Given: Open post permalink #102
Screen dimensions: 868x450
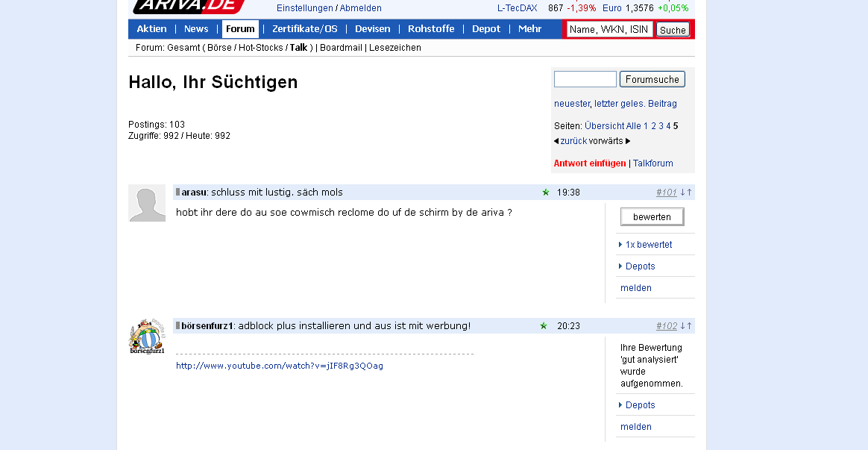Looking at the screenshot, I should click(667, 326).
